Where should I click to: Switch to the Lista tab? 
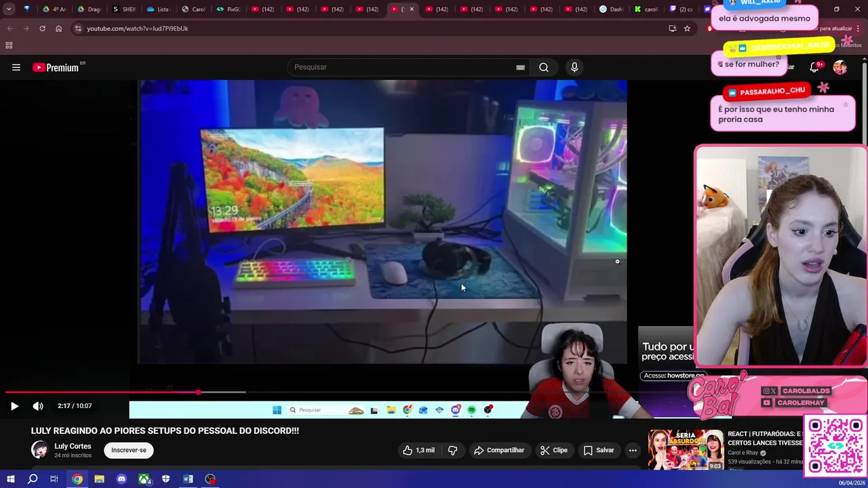[x=157, y=9]
